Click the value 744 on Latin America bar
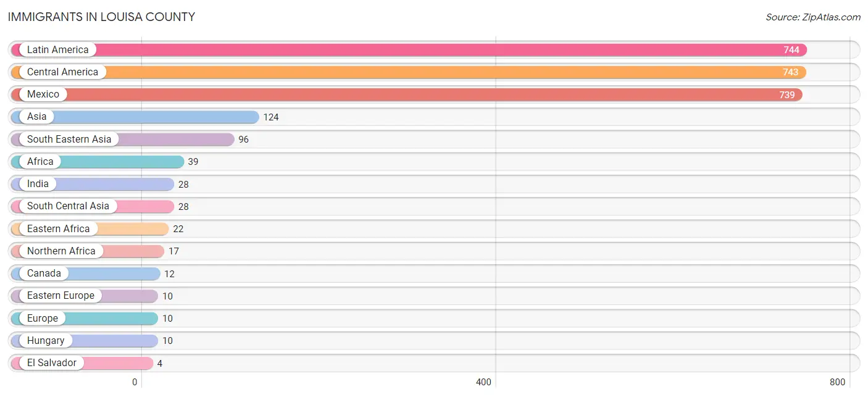This screenshot has height=397, width=868. (x=791, y=50)
